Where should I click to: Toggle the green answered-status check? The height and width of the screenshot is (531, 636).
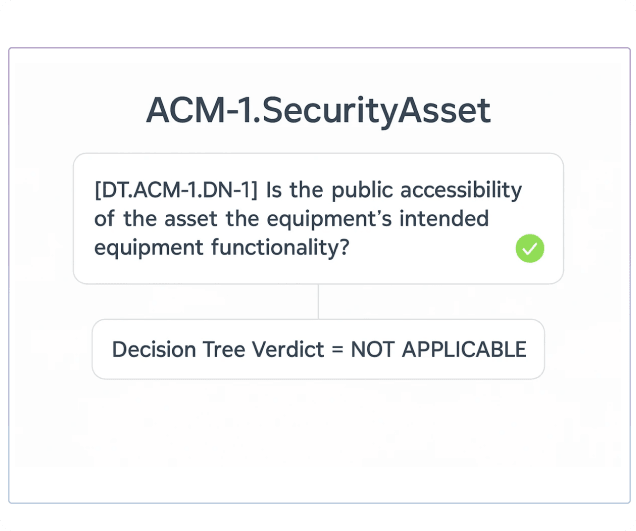click(529, 248)
